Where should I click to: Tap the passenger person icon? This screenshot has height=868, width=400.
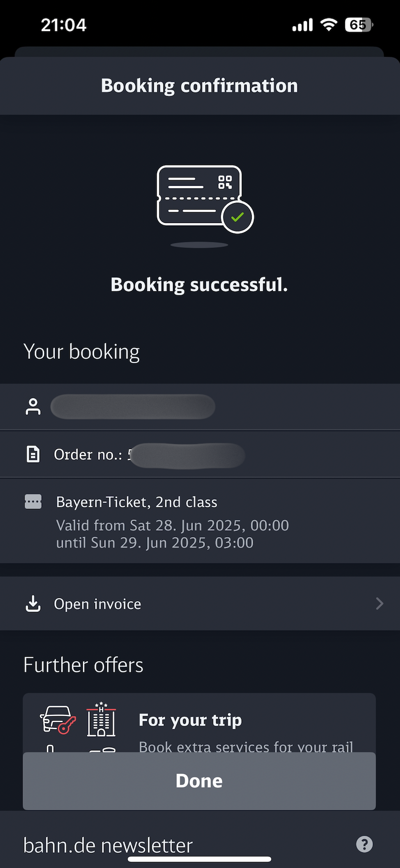33,406
